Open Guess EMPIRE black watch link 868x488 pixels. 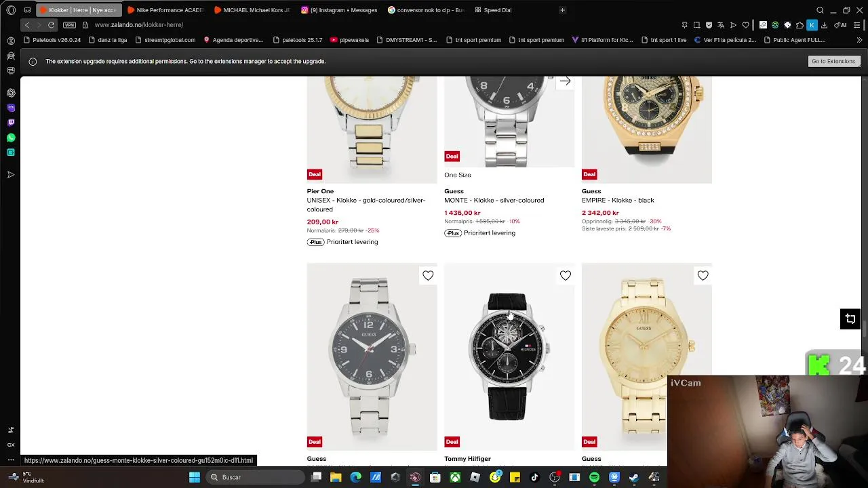(x=618, y=200)
